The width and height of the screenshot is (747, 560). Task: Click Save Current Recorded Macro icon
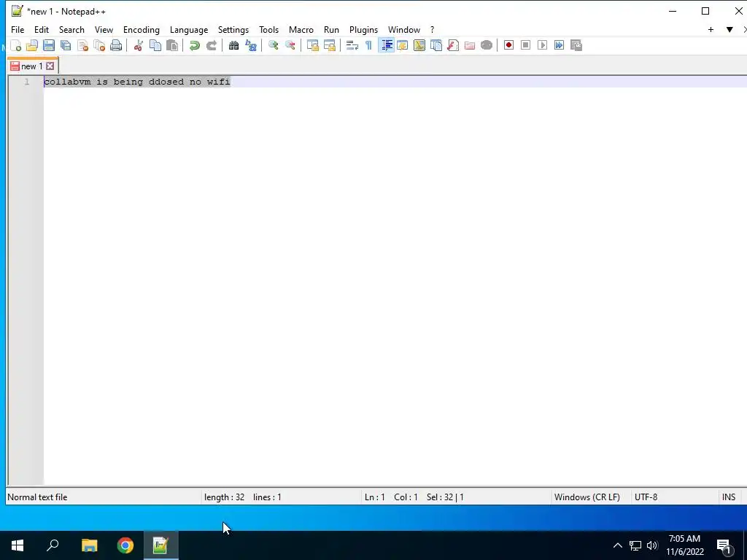(x=576, y=45)
